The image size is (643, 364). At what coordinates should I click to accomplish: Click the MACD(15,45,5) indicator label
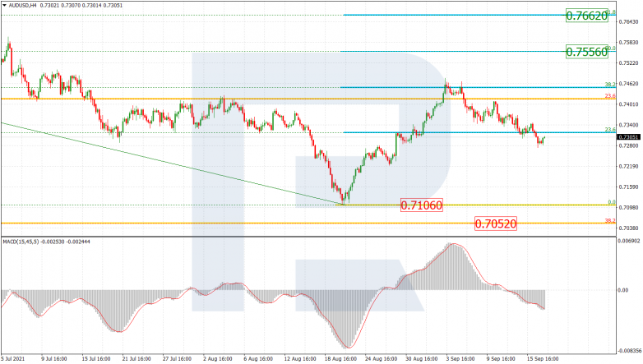tap(21, 242)
